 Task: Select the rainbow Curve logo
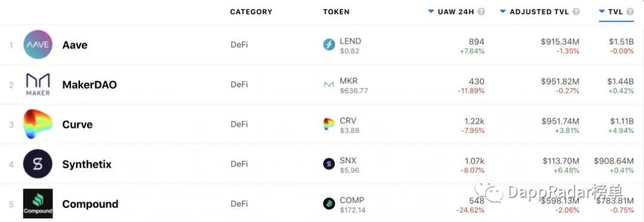pyautogui.click(x=38, y=124)
